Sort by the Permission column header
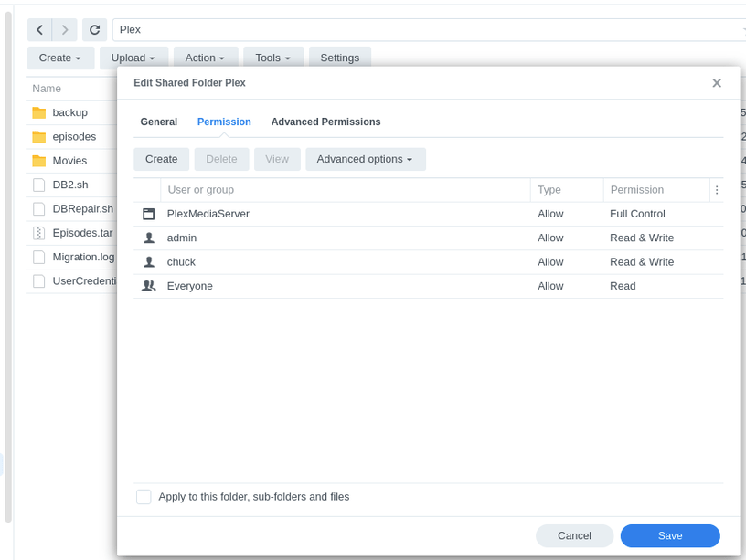This screenshot has height=560, width=746. (656, 190)
